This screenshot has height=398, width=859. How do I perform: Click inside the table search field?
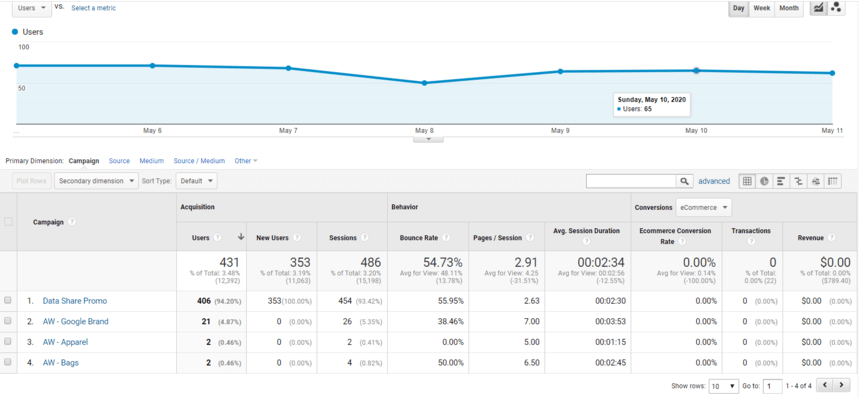click(631, 181)
